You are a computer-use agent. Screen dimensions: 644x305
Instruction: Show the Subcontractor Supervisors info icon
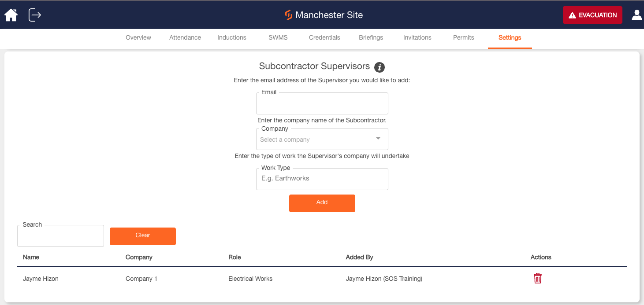point(380,67)
